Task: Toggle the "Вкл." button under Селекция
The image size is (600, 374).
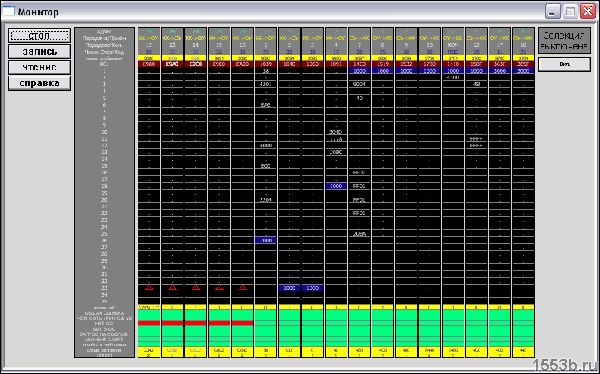Action: tap(564, 64)
